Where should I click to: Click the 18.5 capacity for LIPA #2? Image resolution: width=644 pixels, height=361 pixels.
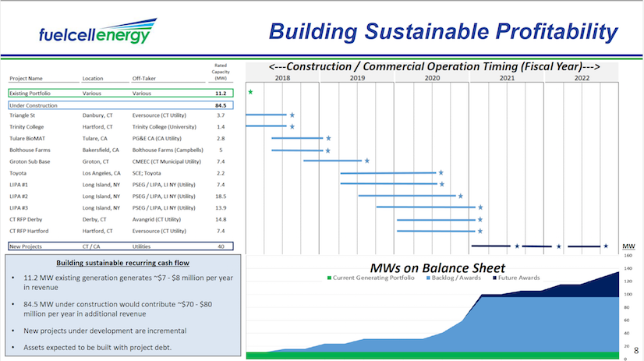tap(221, 196)
